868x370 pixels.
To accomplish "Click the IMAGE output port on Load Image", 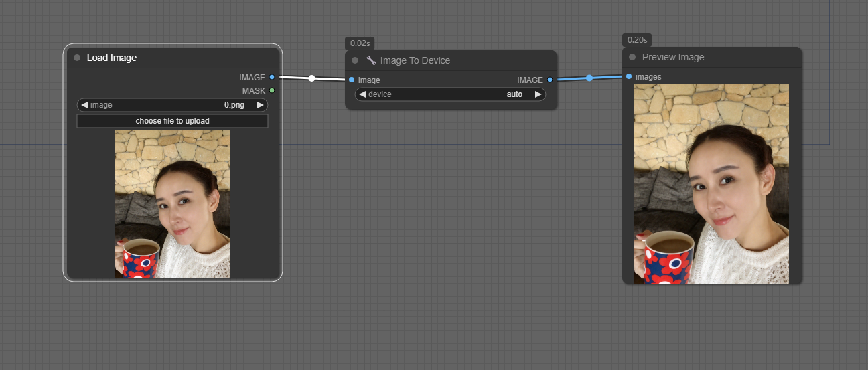I will 272,78.
